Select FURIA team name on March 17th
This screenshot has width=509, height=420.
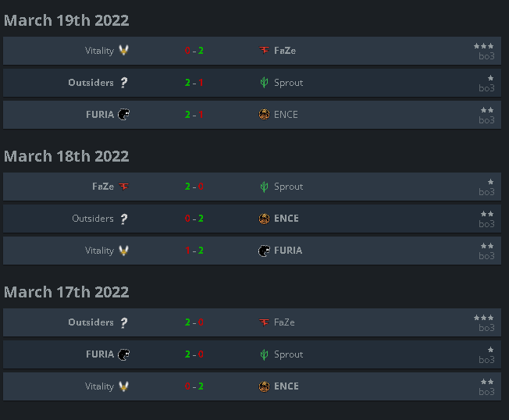pos(100,354)
